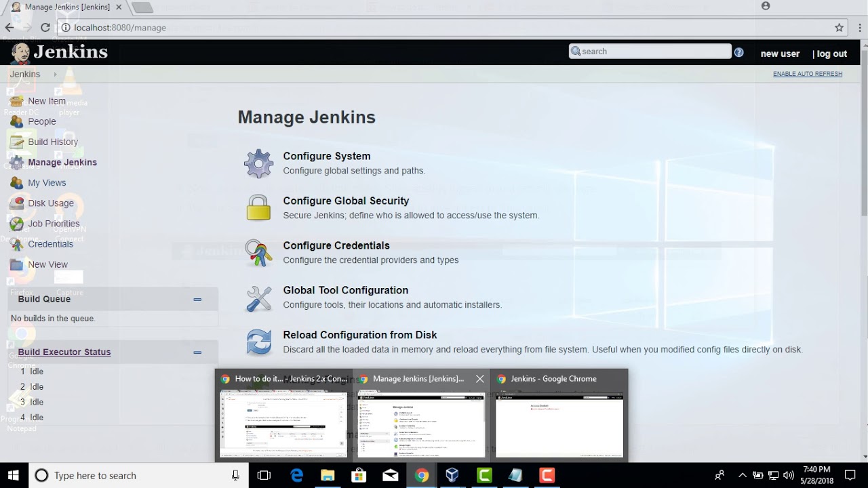
Task: Go back with browser back arrow
Action: pos(9,28)
